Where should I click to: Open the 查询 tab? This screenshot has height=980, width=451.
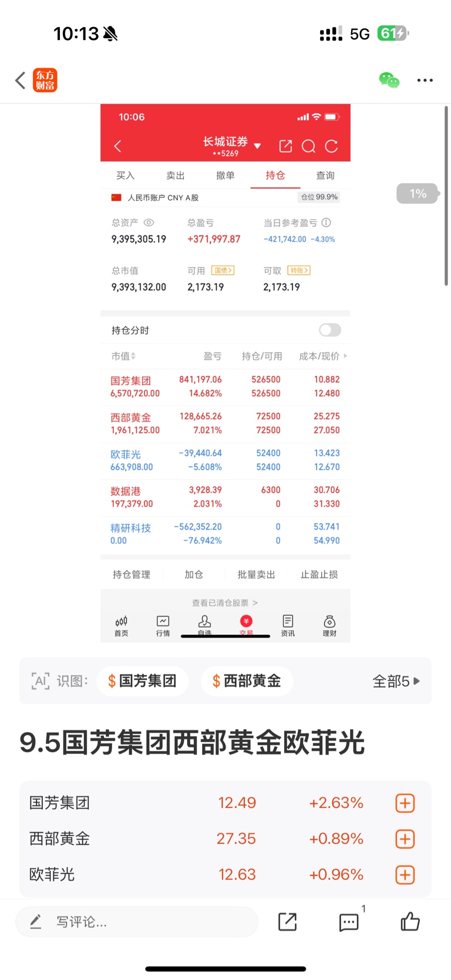(x=325, y=176)
